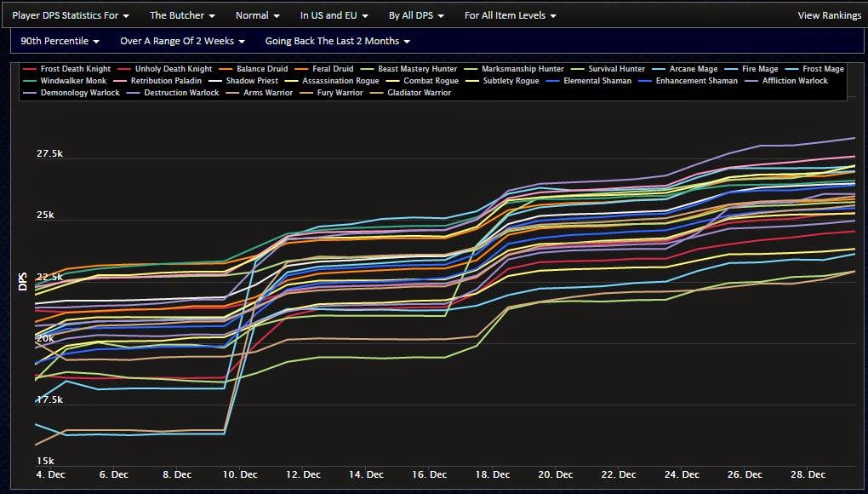The width and height of the screenshot is (868, 494).
Task: Toggle Arcane Mage legend entry
Action: point(685,69)
